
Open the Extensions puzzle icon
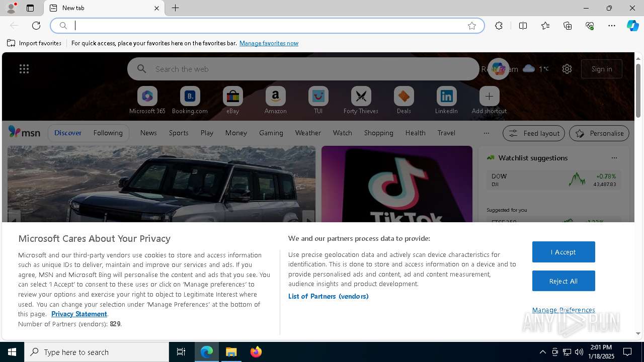499,26
